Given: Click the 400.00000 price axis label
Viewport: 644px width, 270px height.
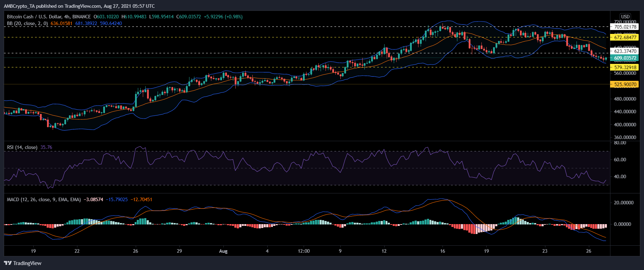Looking at the screenshot, I should click(x=625, y=125).
